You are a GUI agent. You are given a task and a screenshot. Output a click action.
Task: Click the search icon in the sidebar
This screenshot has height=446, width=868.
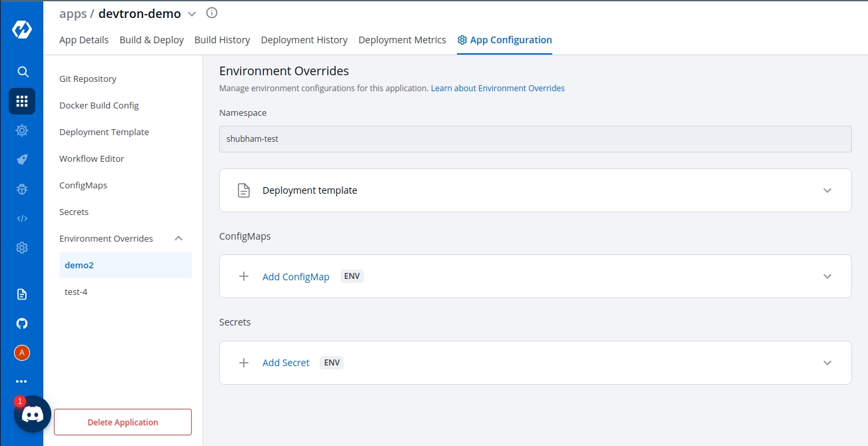(x=22, y=72)
